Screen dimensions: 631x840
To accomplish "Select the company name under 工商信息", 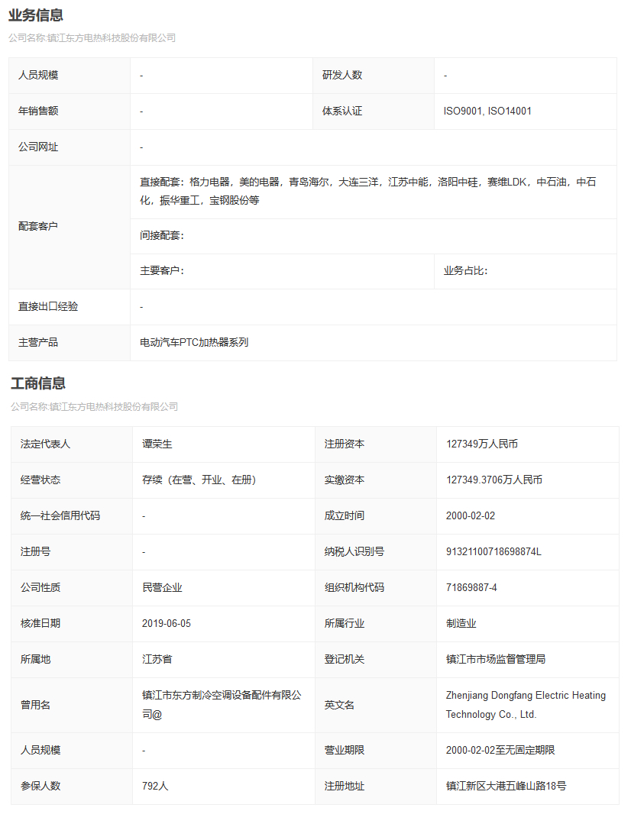I will pyautogui.click(x=95, y=407).
